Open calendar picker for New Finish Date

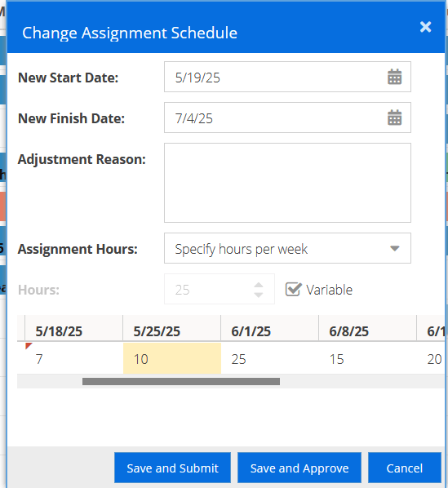pyautogui.click(x=394, y=118)
